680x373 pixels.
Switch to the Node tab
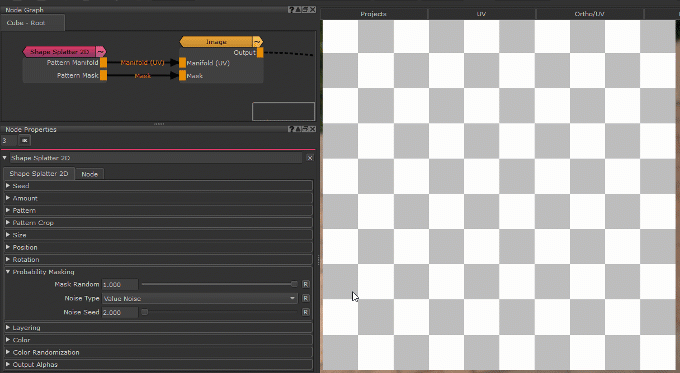pos(89,174)
